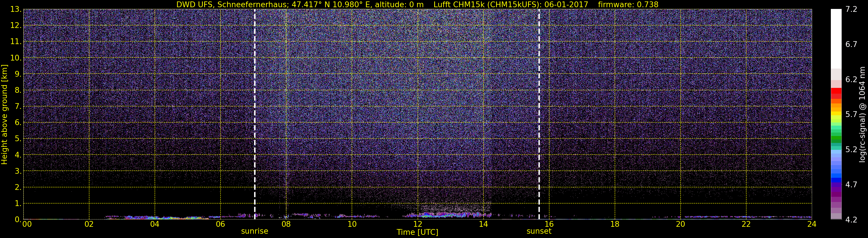
Task: Click the "18" time axis tick label
Action: click(614, 224)
